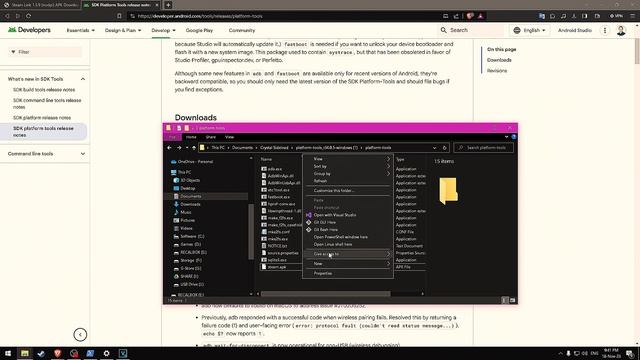Open Steam from the taskbar

point(41,353)
